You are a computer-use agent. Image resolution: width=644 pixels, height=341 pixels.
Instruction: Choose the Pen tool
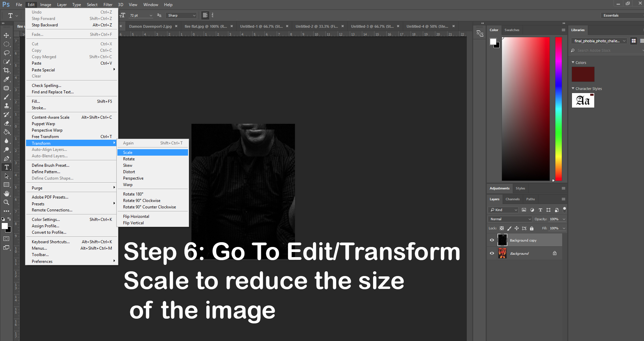point(6,158)
